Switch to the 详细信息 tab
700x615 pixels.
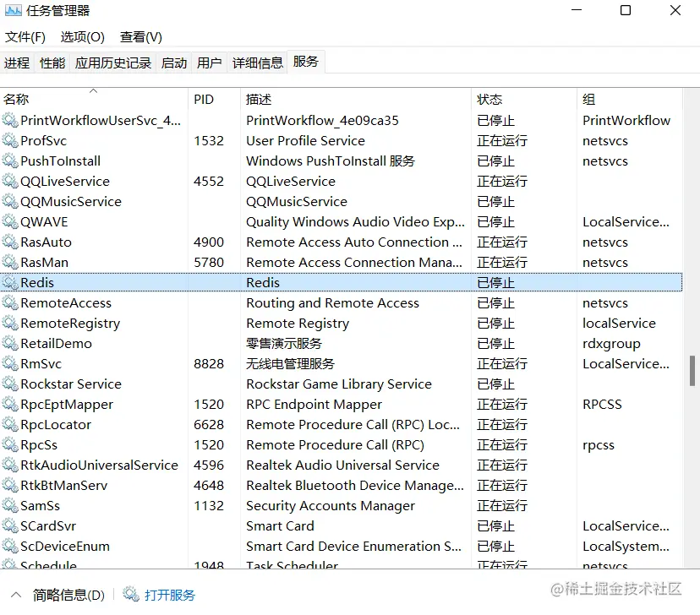point(258,63)
